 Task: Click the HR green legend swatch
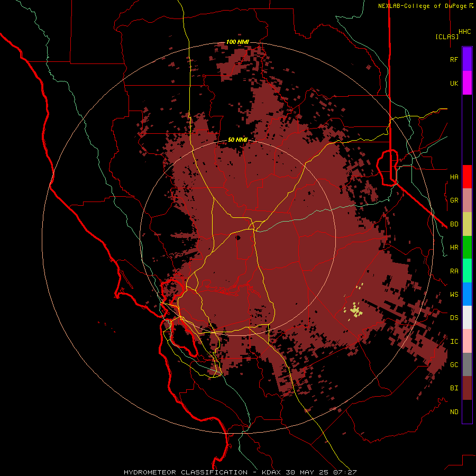point(467,248)
